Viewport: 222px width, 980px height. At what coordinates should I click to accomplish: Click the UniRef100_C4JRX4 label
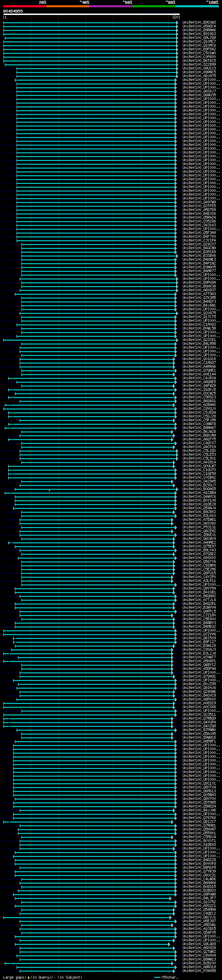click(x=199, y=378)
